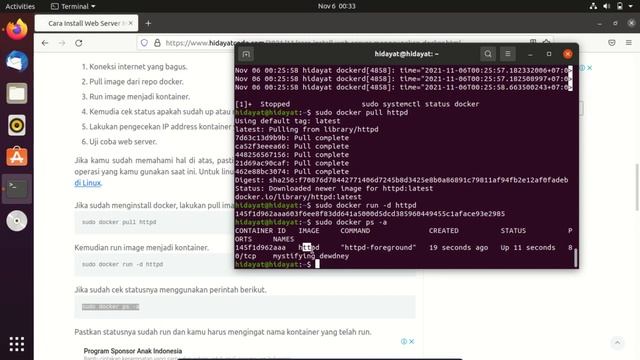The height and width of the screenshot is (360, 640).
Task: Open network status icon in top bar
Action: point(593,6)
